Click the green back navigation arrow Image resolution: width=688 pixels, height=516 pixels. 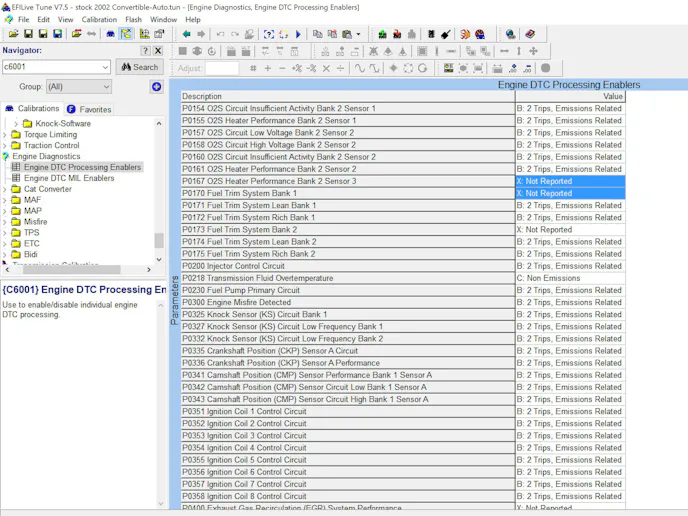click(186, 34)
